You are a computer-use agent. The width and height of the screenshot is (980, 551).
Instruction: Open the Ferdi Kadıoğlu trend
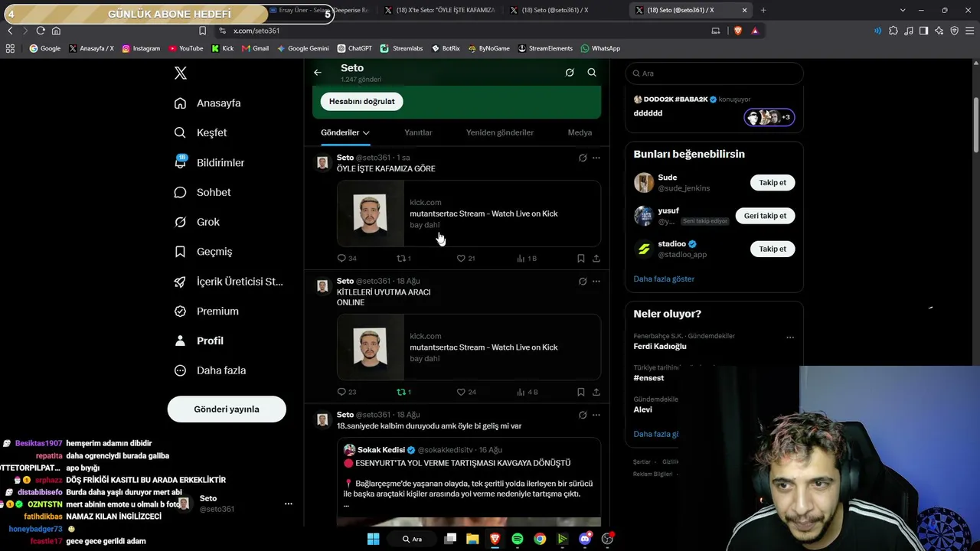[660, 346]
